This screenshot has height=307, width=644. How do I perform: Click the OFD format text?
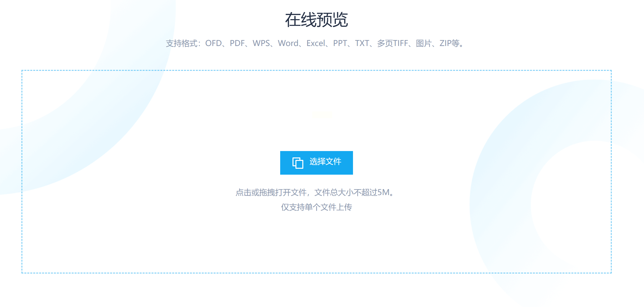point(213,43)
